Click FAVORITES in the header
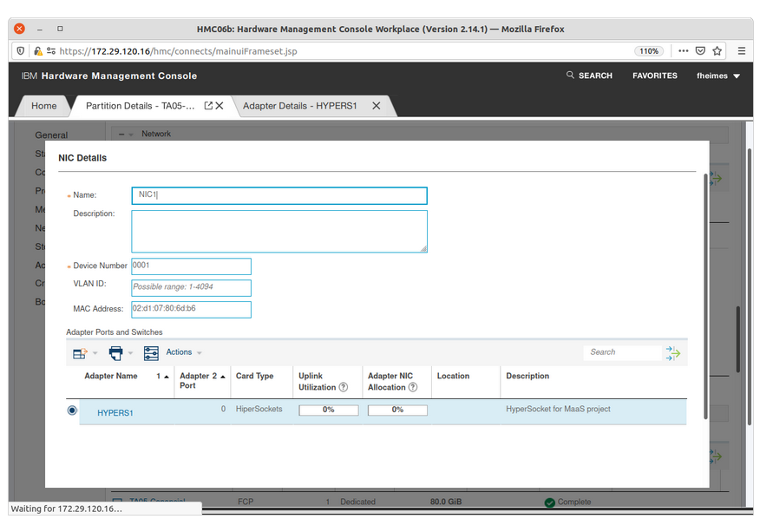This screenshot has height=532, width=773. 654,76
